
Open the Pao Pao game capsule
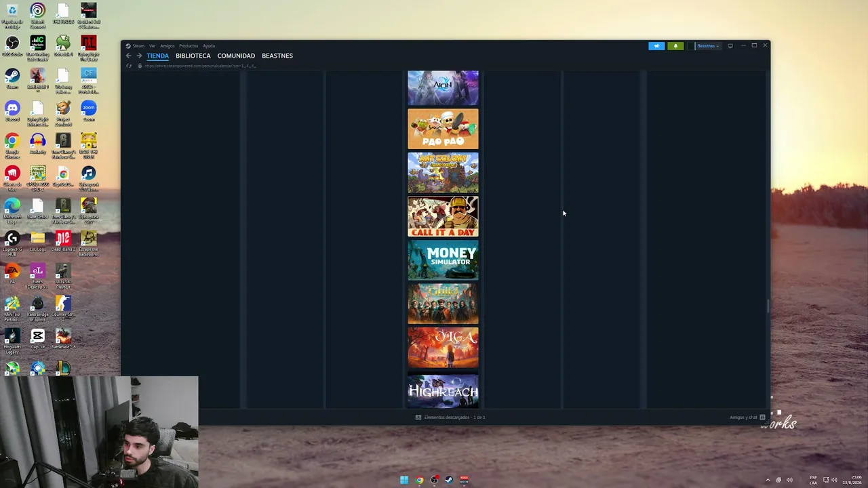pyautogui.click(x=443, y=129)
